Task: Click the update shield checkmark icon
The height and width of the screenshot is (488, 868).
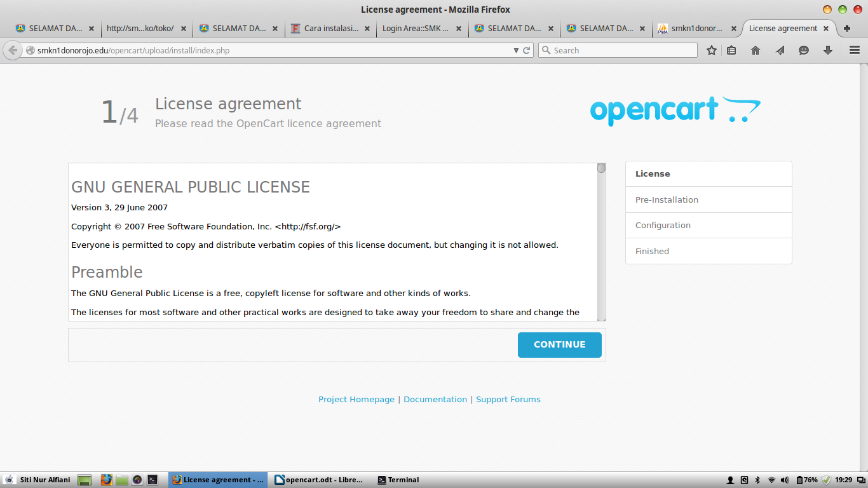Action: pos(826,480)
